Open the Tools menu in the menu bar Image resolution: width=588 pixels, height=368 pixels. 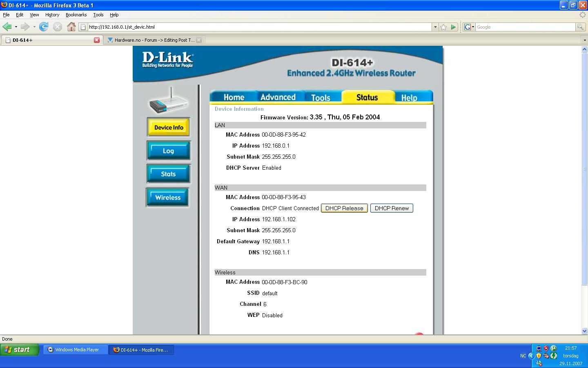(x=98, y=15)
